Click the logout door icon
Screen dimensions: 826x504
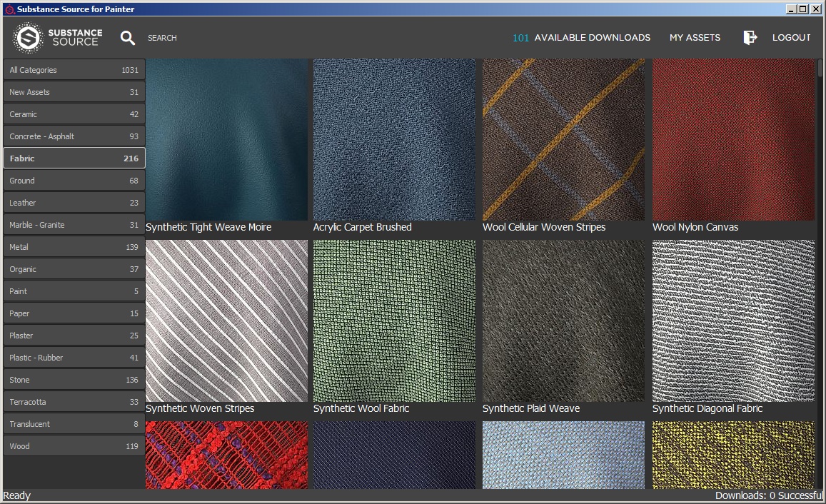pyautogui.click(x=750, y=37)
